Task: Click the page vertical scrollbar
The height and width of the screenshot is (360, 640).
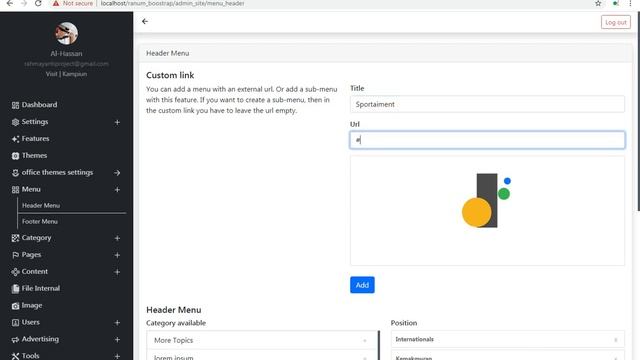Action: click(637, 111)
